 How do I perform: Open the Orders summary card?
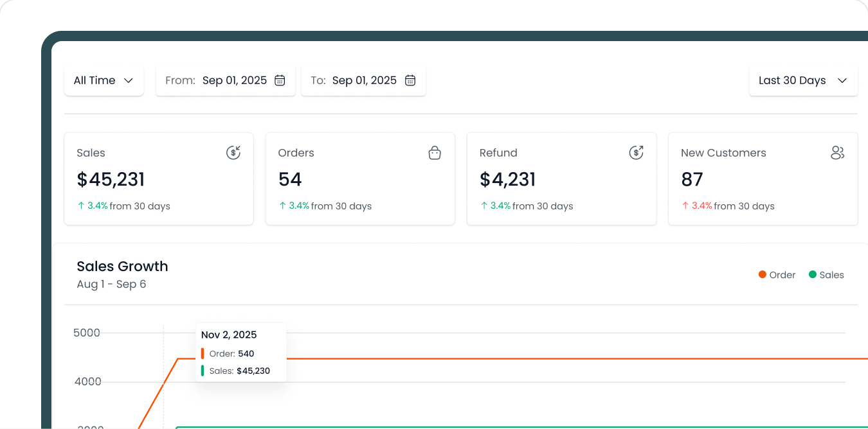360,179
